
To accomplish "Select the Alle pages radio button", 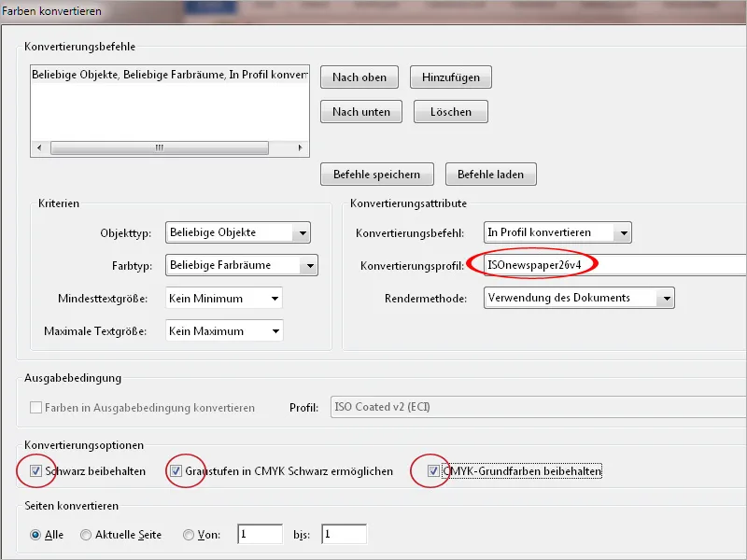I will point(35,535).
